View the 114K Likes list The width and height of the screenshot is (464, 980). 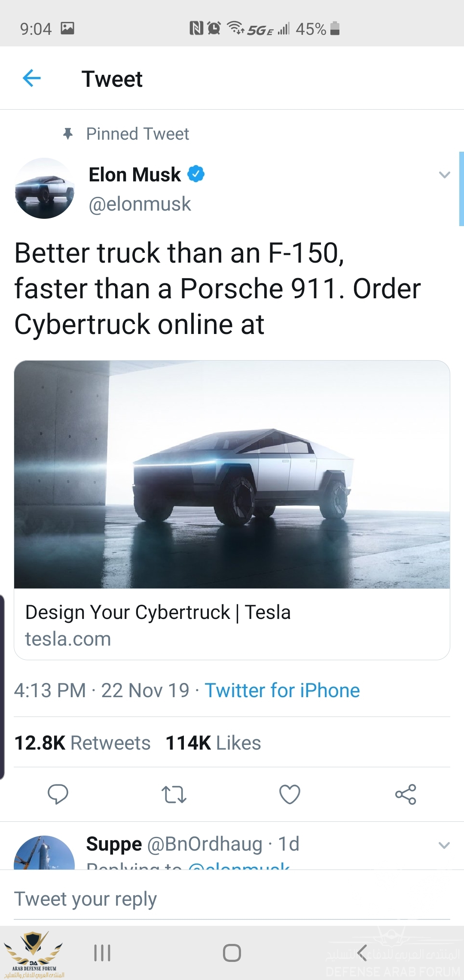tap(214, 743)
